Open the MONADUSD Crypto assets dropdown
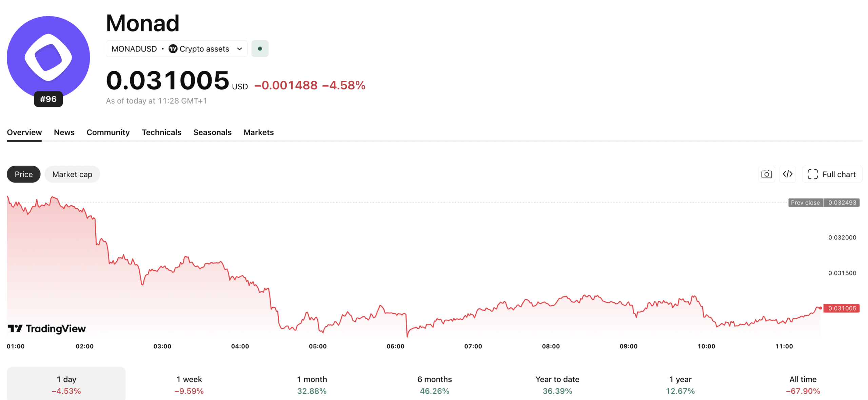 coord(177,49)
